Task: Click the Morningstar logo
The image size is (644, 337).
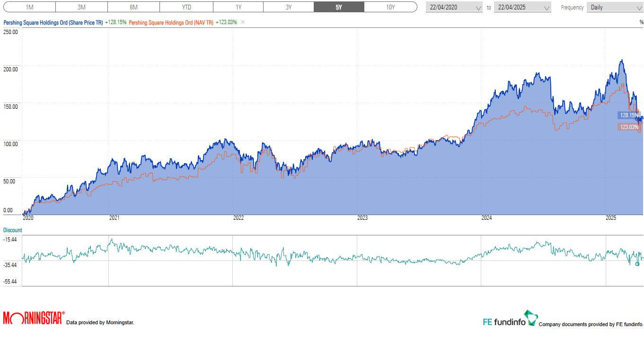Action: 34,318
